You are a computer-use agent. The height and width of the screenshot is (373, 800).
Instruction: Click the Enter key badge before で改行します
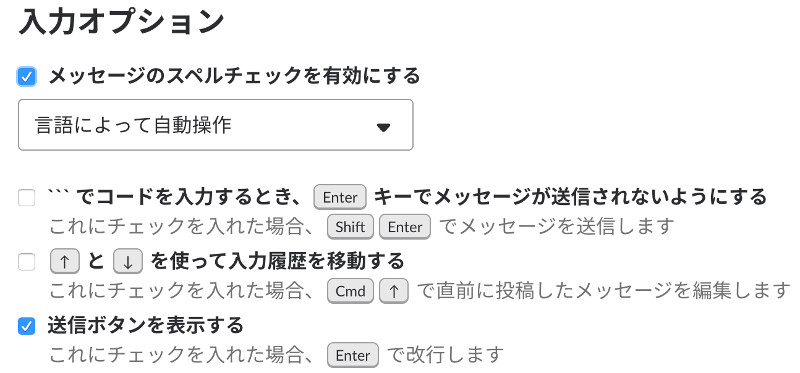[x=353, y=355]
